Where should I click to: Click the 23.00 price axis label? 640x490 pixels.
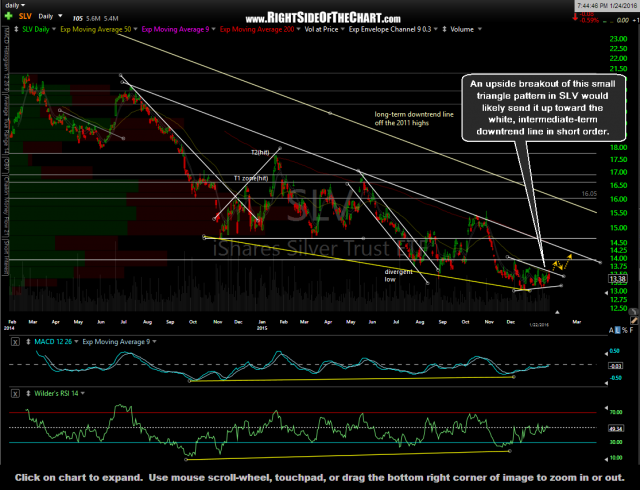click(618, 39)
